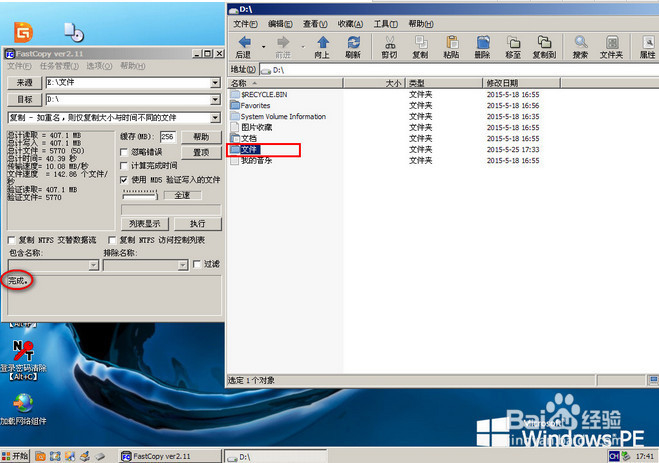The width and height of the screenshot is (659, 463).
Task: Open the Forward button history arrow
Action: coord(303,47)
